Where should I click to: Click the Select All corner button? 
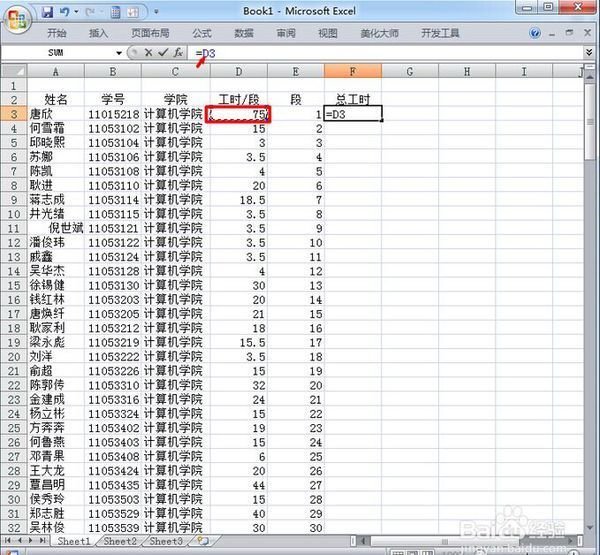pos(14,71)
